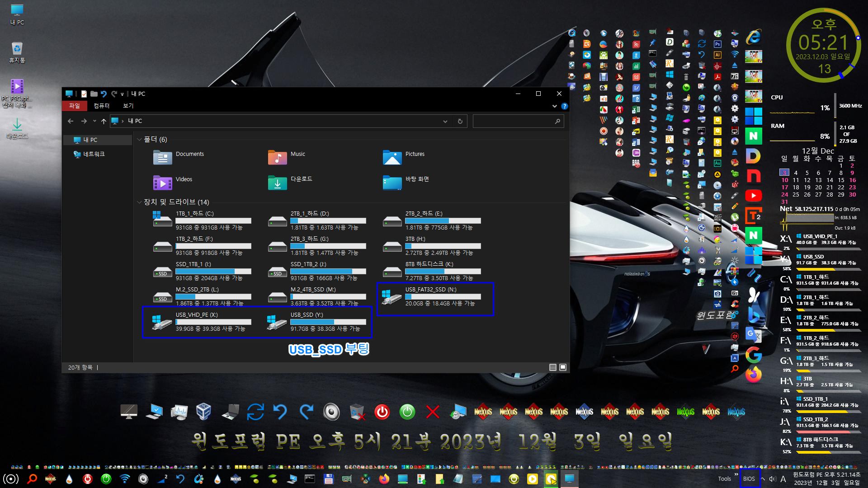Open Start circle button on taskbar
868x488 pixels.
[11, 479]
